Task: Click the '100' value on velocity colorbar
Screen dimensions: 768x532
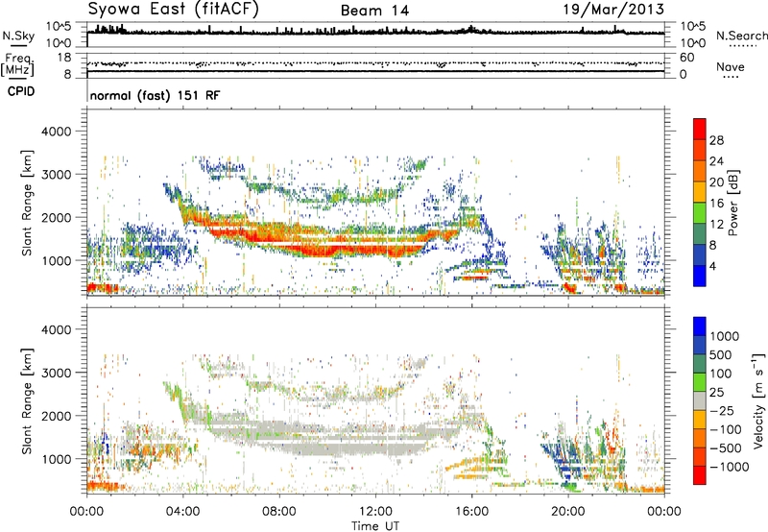Action: [721, 374]
